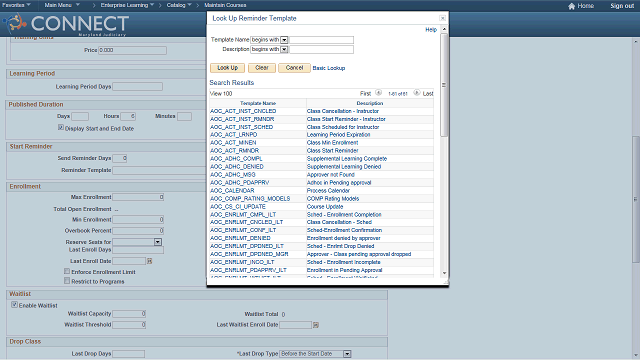Click the Look Up button
Image resolution: width=640 pixels, height=360 pixels.
click(x=227, y=68)
